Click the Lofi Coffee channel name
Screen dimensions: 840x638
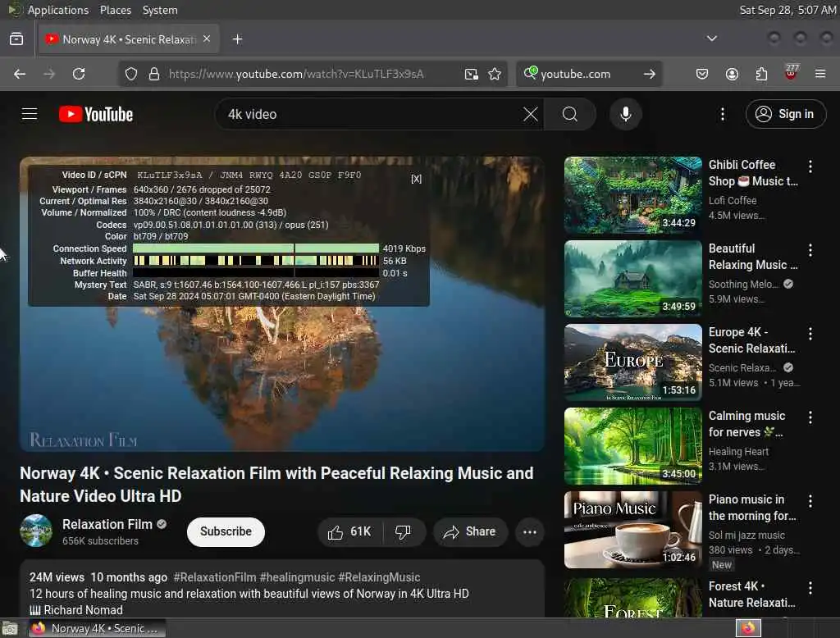(x=733, y=200)
